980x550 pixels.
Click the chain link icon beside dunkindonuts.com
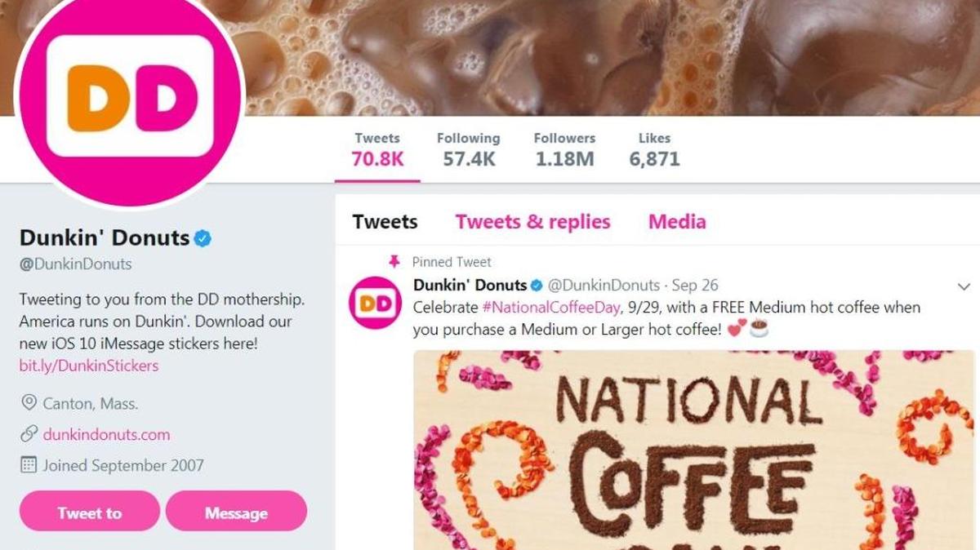[x=29, y=434]
